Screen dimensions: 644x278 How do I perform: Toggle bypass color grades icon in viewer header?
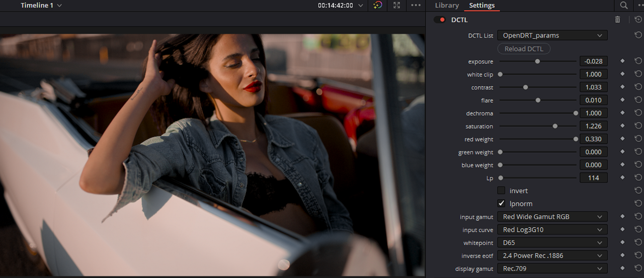(x=378, y=6)
